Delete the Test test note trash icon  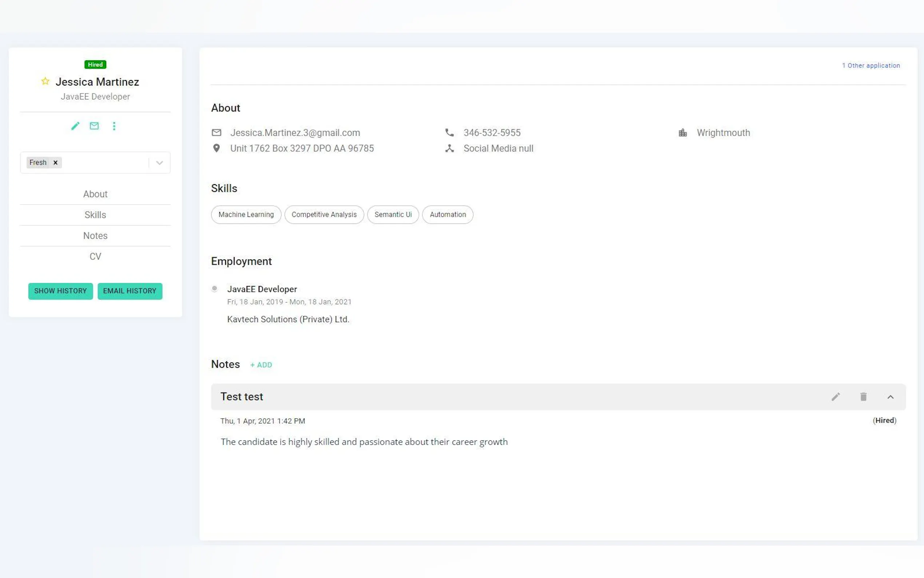[x=863, y=397]
